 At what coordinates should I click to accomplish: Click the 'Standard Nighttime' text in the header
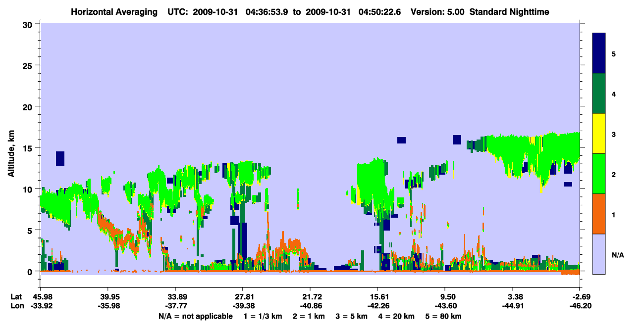[x=511, y=12]
